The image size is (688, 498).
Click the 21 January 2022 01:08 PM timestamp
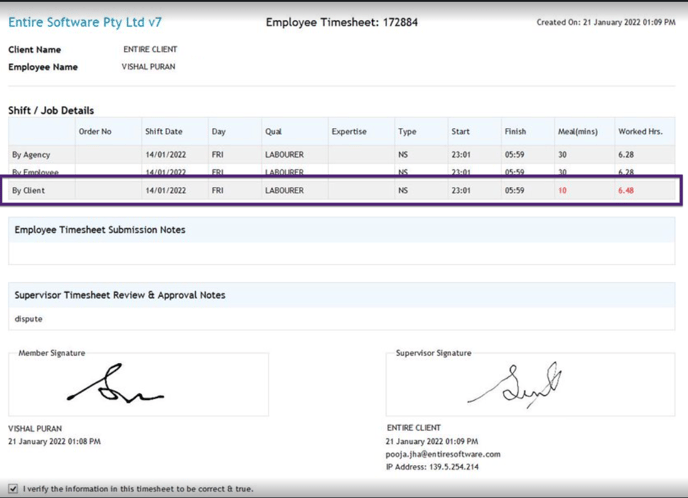[x=54, y=441]
